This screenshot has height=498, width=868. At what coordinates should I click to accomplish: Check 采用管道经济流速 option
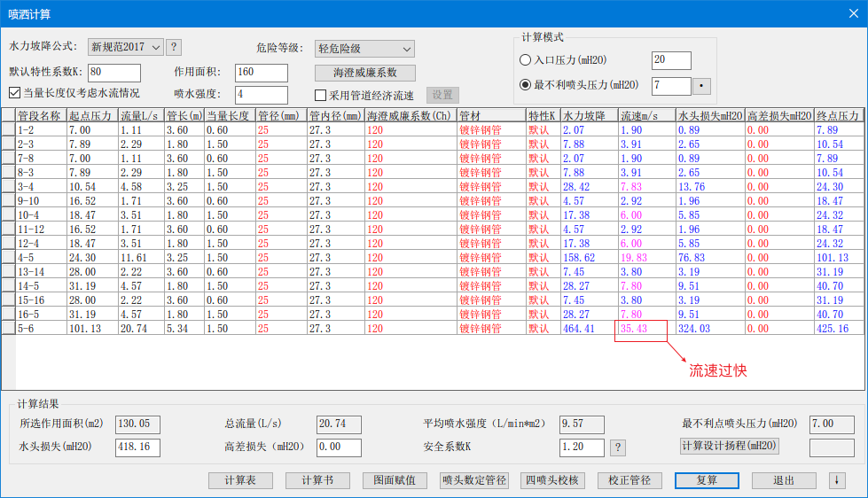[321, 96]
